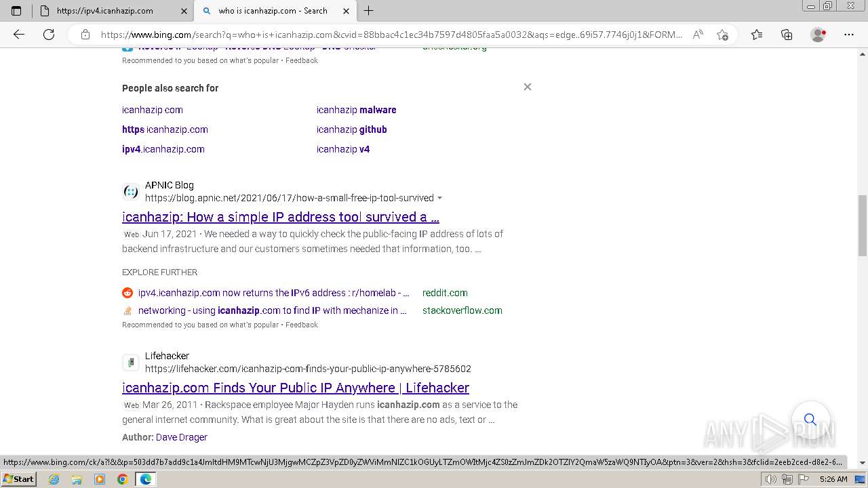Image resolution: width=868 pixels, height=488 pixels.
Task: Open the lifehacker.com URL link
Action: coord(308,369)
